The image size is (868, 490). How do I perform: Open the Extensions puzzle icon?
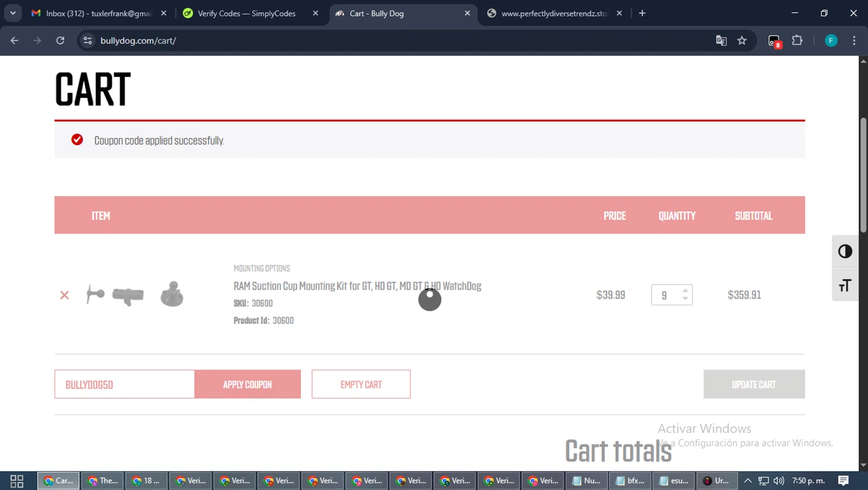(797, 40)
